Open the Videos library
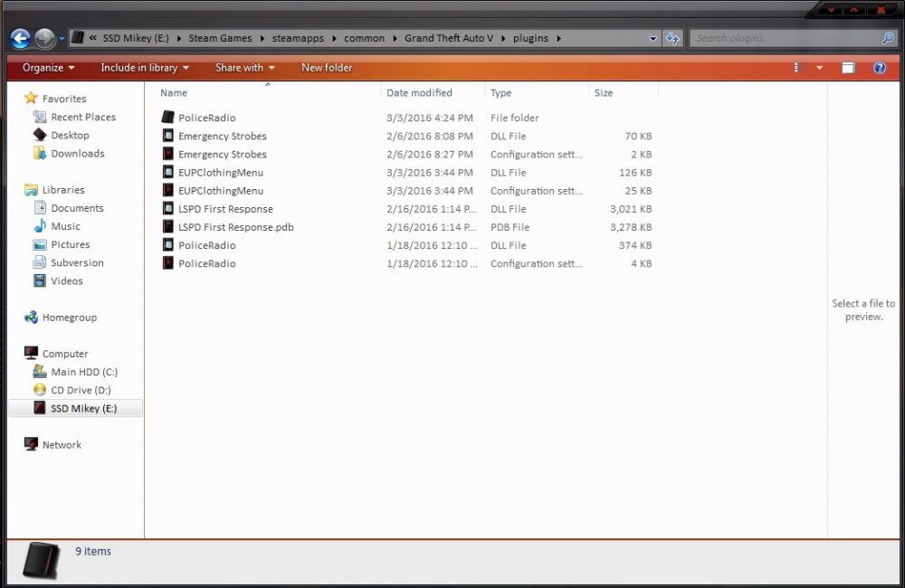 pos(66,281)
